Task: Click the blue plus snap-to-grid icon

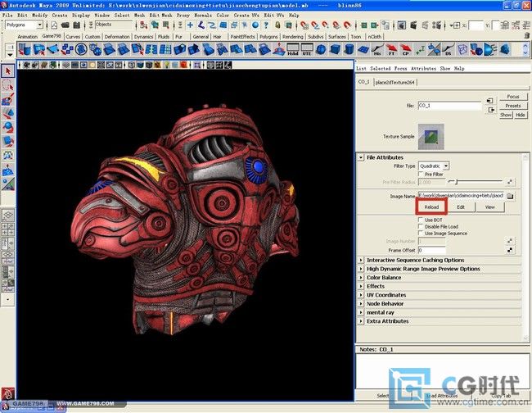Action: tap(190, 25)
